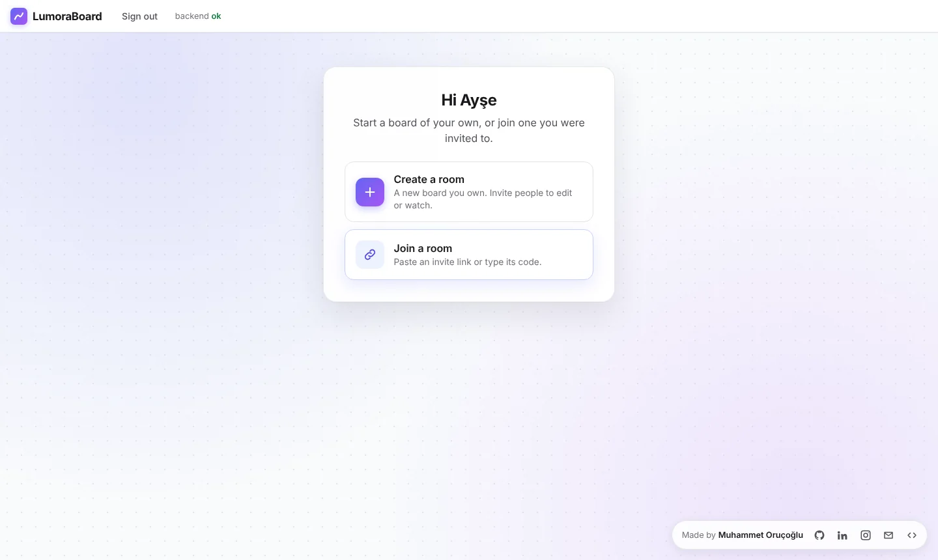Click the chain link icon

[370, 255]
